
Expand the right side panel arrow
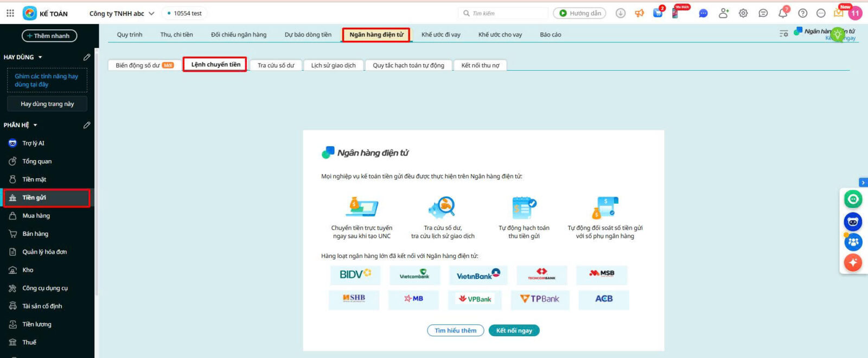[x=863, y=183]
